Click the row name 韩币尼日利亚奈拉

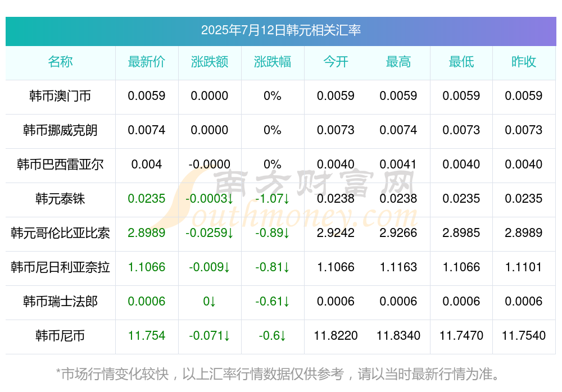point(60,267)
